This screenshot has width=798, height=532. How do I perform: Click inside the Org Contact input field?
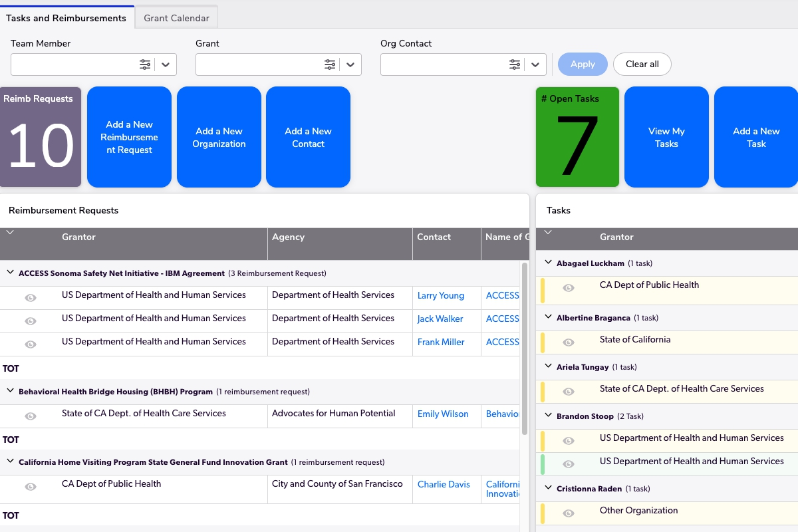point(442,65)
